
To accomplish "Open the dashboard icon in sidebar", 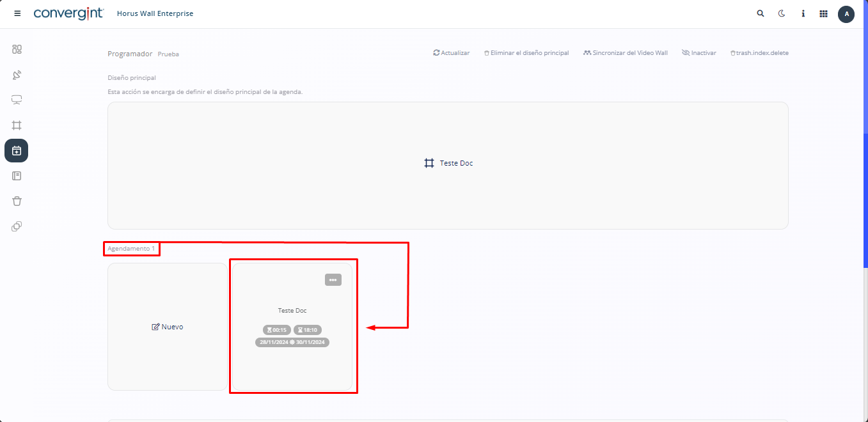I will pos(17,49).
